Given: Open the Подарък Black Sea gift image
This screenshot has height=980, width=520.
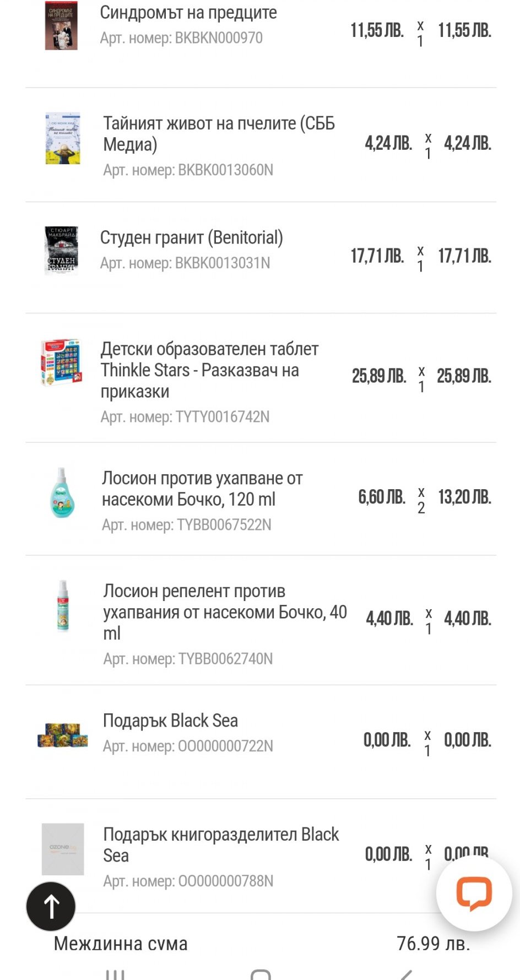Looking at the screenshot, I should pyautogui.click(x=63, y=735).
